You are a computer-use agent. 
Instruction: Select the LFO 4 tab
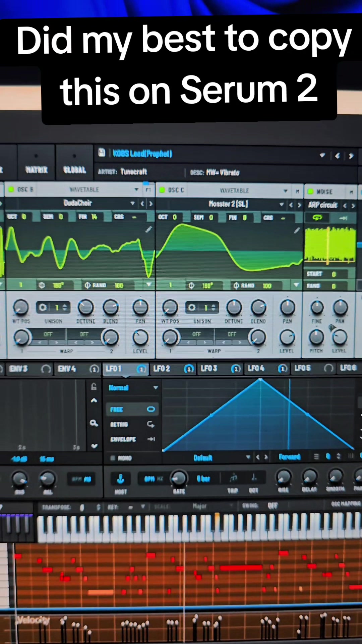click(x=256, y=368)
